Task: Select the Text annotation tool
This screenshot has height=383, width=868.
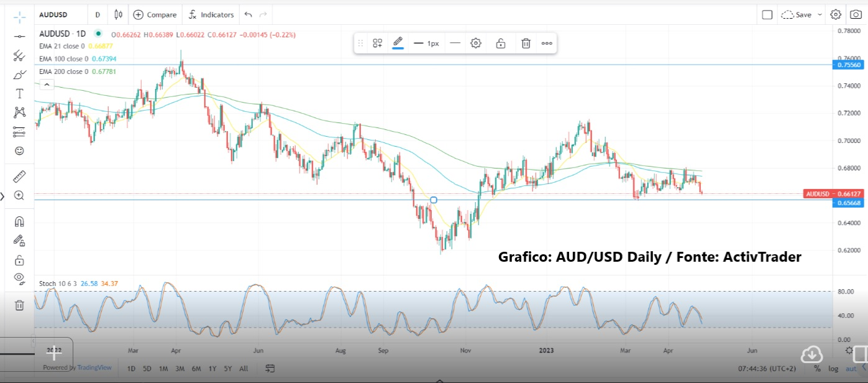Action: coord(19,93)
